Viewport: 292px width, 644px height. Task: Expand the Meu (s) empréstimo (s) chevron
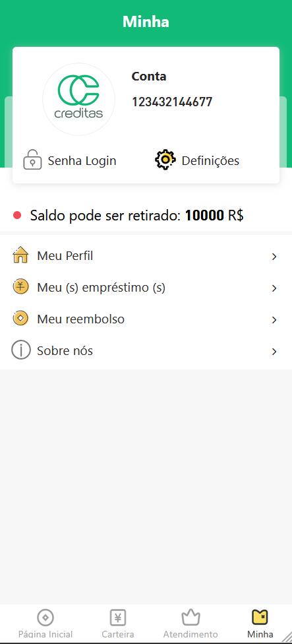pyautogui.click(x=274, y=288)
